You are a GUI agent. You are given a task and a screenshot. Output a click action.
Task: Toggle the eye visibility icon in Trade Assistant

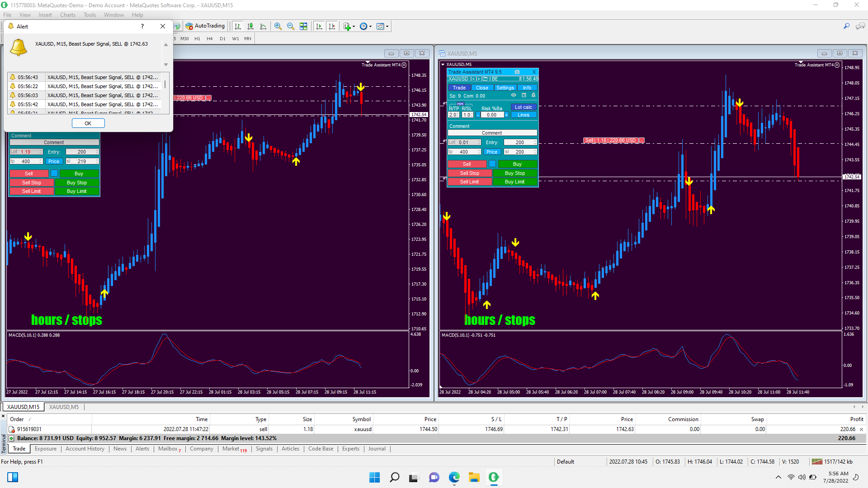tap(514, 95)
